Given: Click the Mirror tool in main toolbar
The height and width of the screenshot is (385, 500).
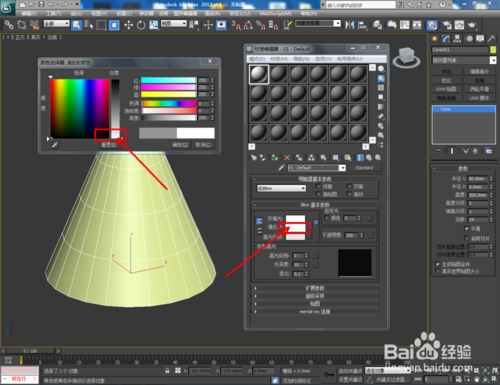Looking at the screenshot, I should pos(349,25).
